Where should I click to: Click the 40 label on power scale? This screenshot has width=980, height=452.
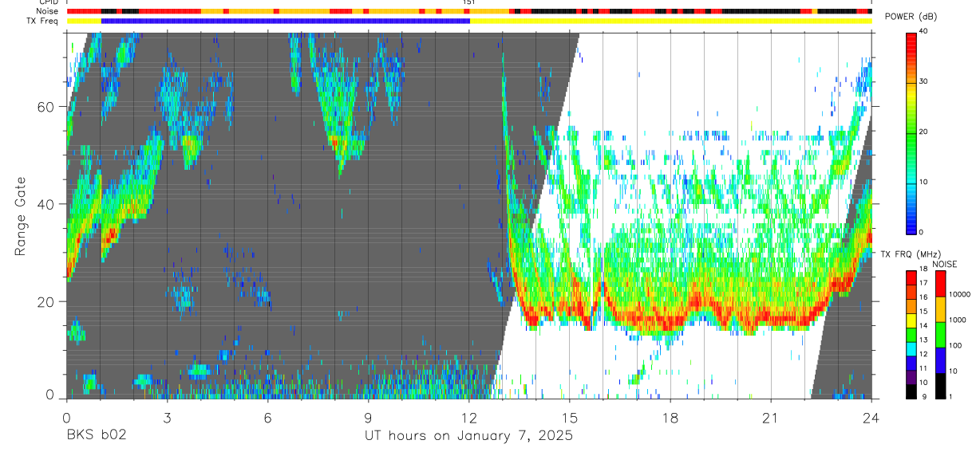[923, 32]
